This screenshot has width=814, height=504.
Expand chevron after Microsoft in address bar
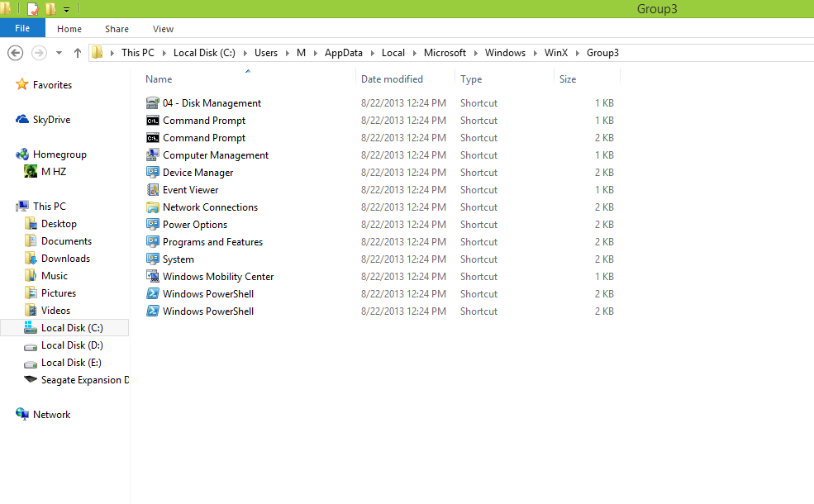point(475,53)
